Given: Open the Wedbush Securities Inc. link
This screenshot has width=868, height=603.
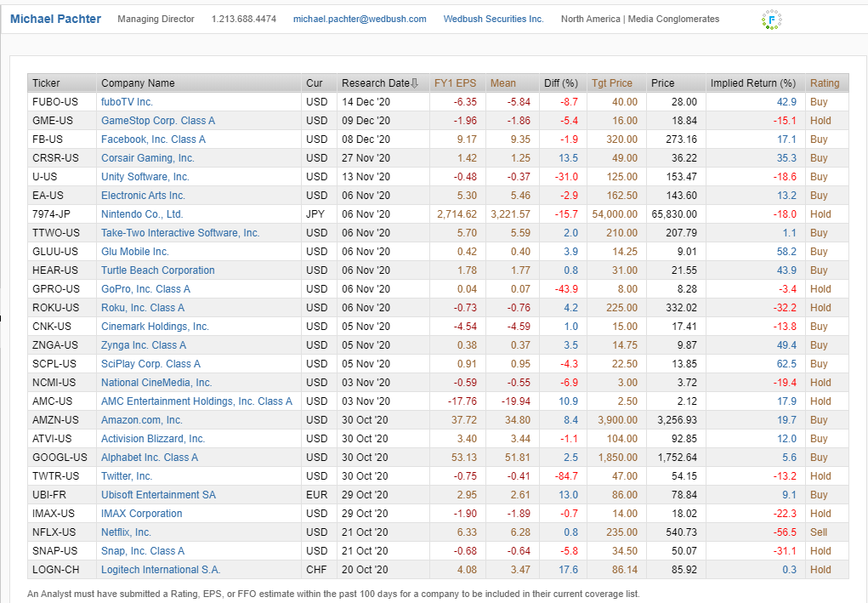Looking at the screenshot, I should [x=493, y=18].
